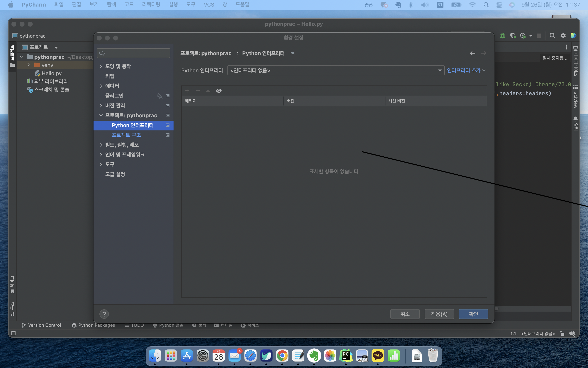Collapse the 프로젝트: pythonprac settings section
This screenshot has width=588, height=368.
coord(101,115)
